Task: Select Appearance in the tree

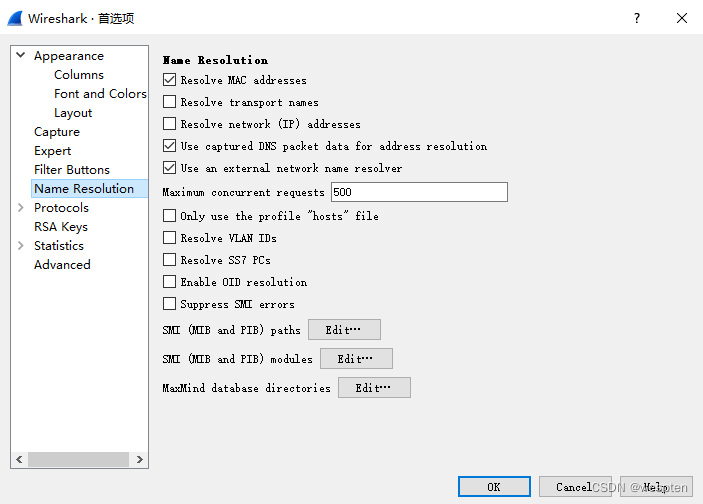Action: (69, 56)
